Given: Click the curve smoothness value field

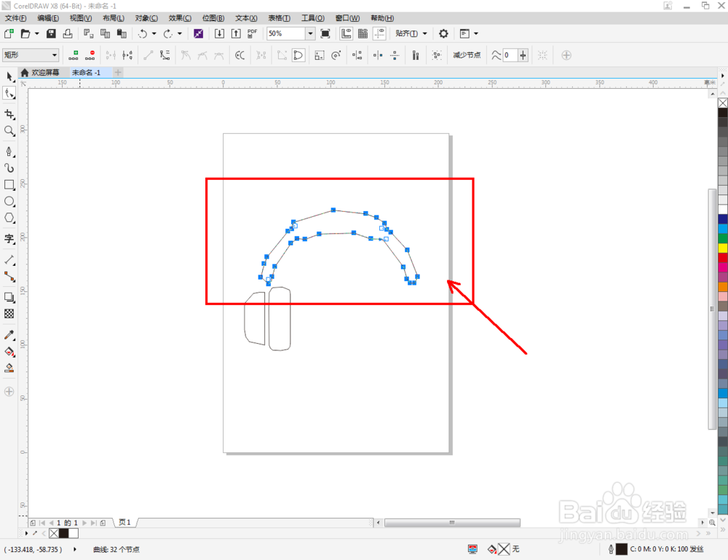Looking at the screenshot, I should coord(510,55).
